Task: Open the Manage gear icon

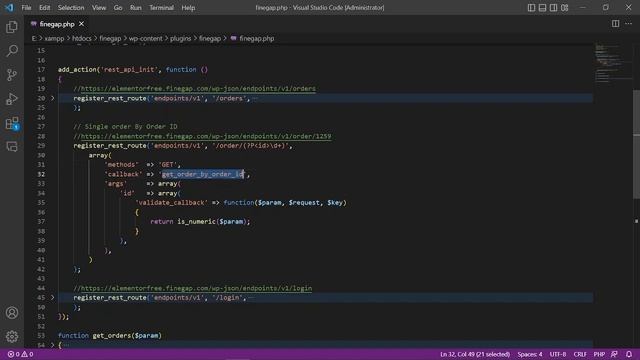Action: [12, 336]
